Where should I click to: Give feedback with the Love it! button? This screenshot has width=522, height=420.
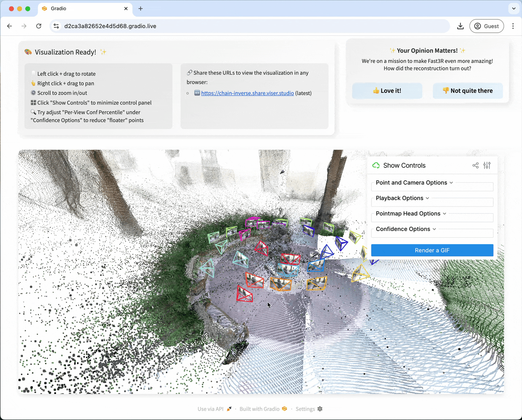pyautogui.click(x=387, y=91)
